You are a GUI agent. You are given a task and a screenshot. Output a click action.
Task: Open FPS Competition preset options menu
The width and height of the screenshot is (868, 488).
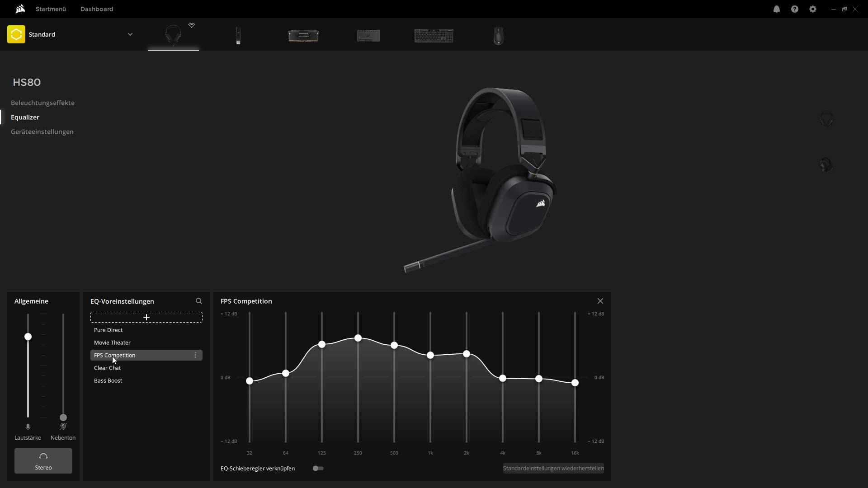click(x=195, y=355)
